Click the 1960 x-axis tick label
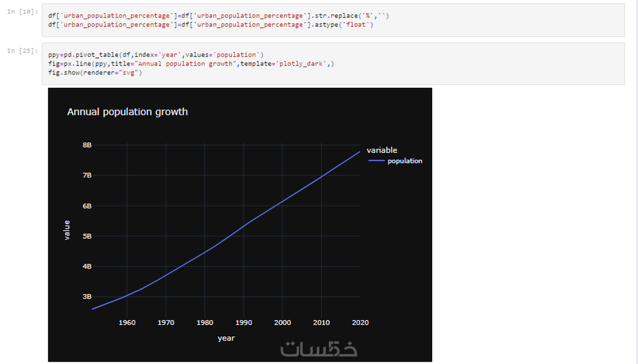The image size is (638, 364). pyautogui.click(x=127, y=323)
